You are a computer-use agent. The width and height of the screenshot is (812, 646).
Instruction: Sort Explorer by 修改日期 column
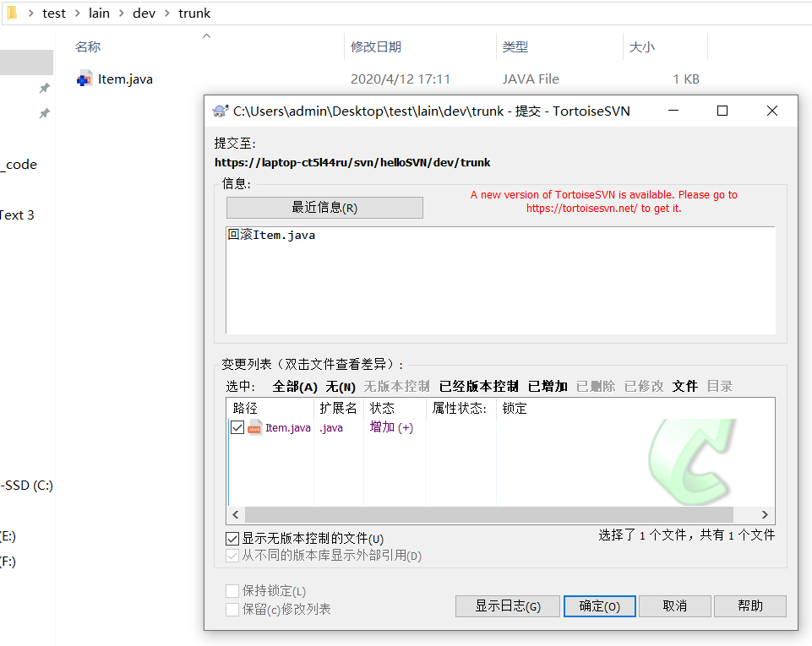pos(420,47)
